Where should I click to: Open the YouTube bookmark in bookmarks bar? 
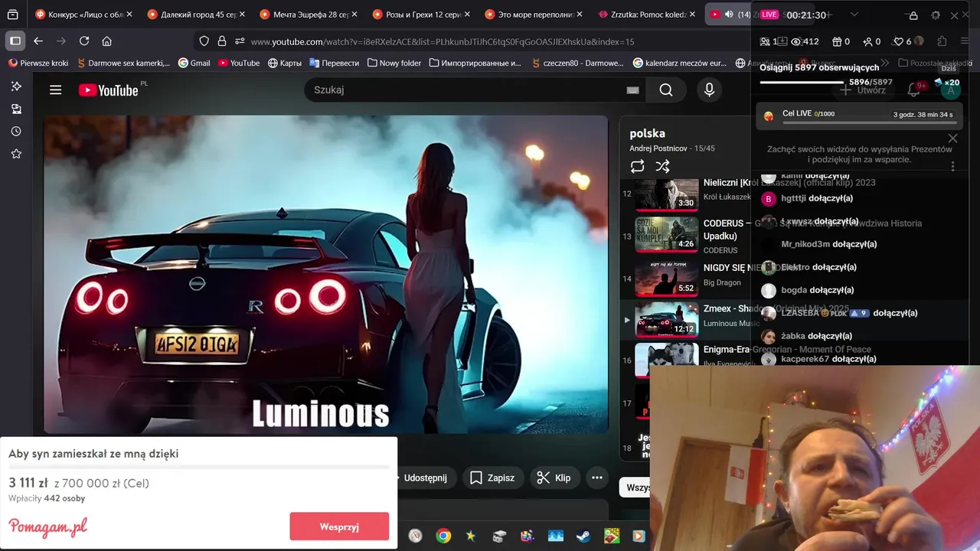pyautogui.click(x=239, y=63)
